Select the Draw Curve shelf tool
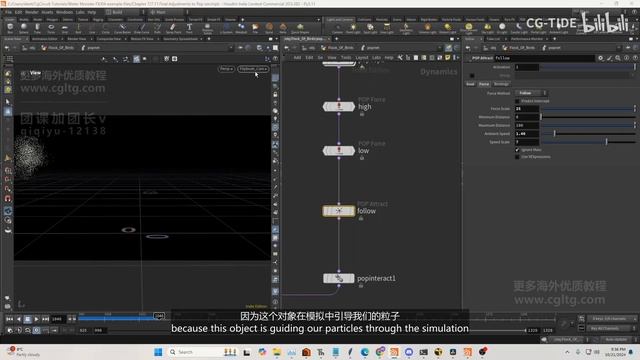Viewport: 640px width, 360px height. click(x=141, y=28)
